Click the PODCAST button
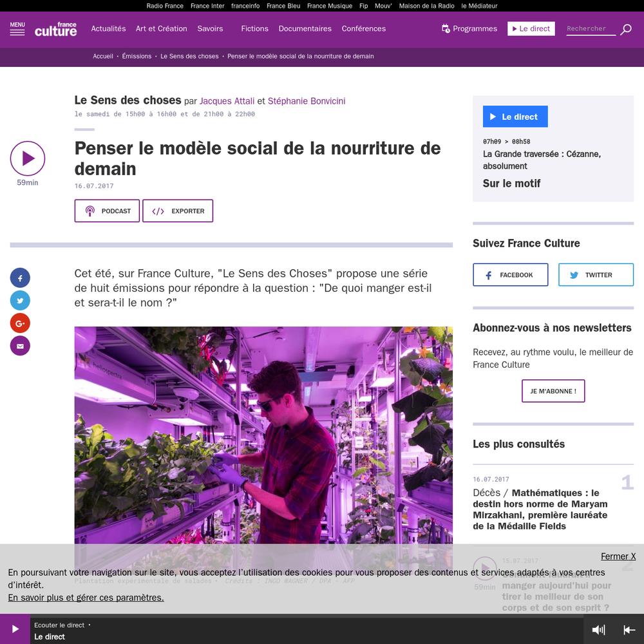 pos(107,211)
